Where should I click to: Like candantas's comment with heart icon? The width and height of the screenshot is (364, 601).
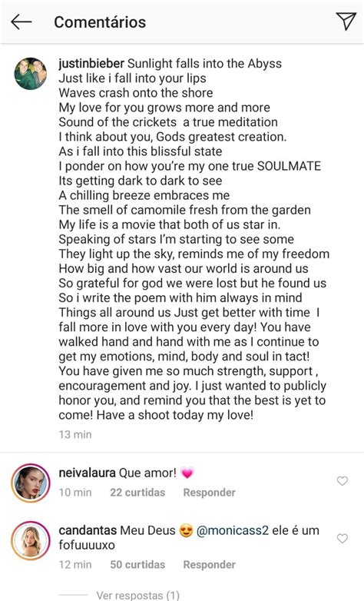tap(342, 539)
